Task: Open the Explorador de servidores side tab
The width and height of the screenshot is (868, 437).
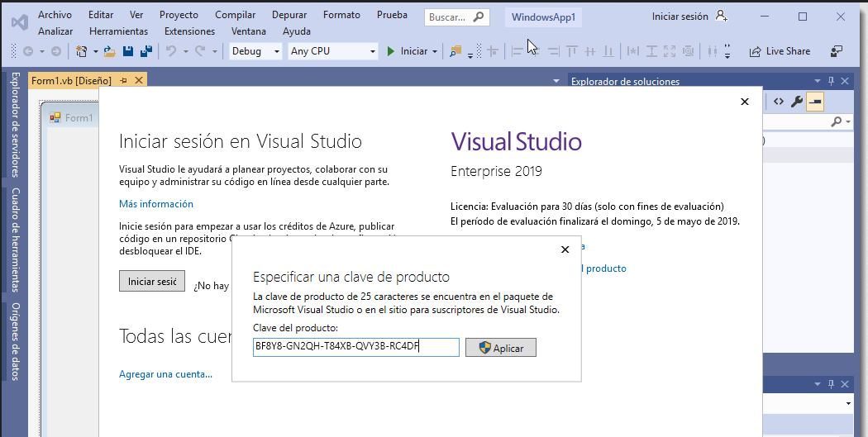Action: click(x=15, y=125)
